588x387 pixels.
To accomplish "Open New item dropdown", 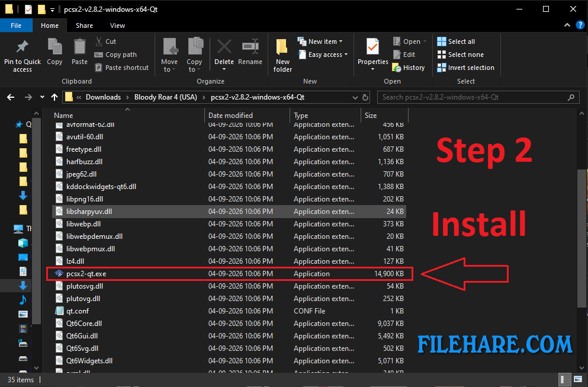I will coord(320,41).
